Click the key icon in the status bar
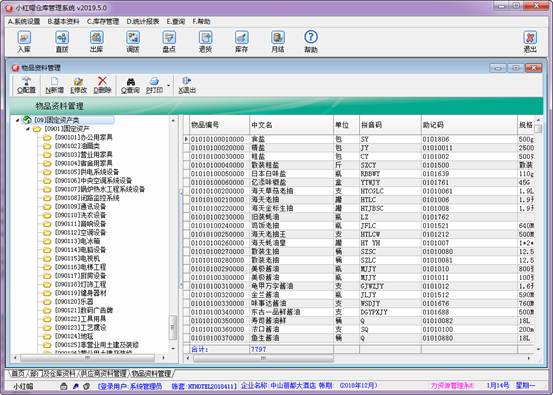Viewport: 553px width, 395px height. point(75,386)
